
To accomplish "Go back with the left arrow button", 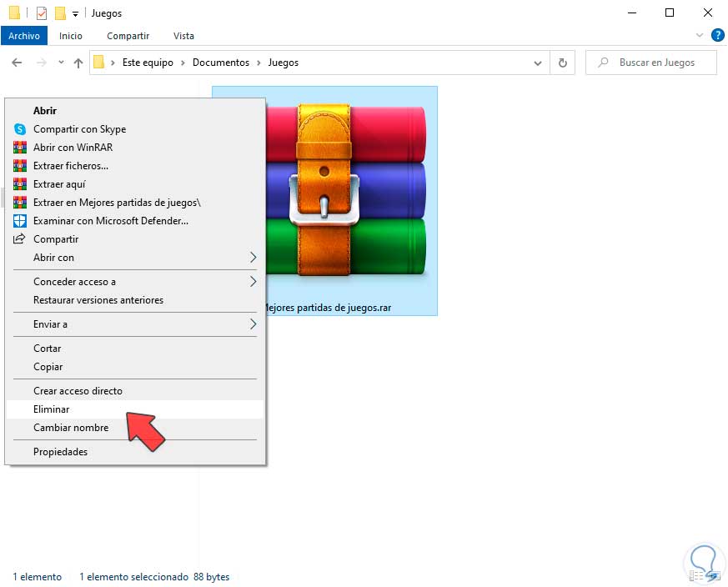I will [17, 63].
